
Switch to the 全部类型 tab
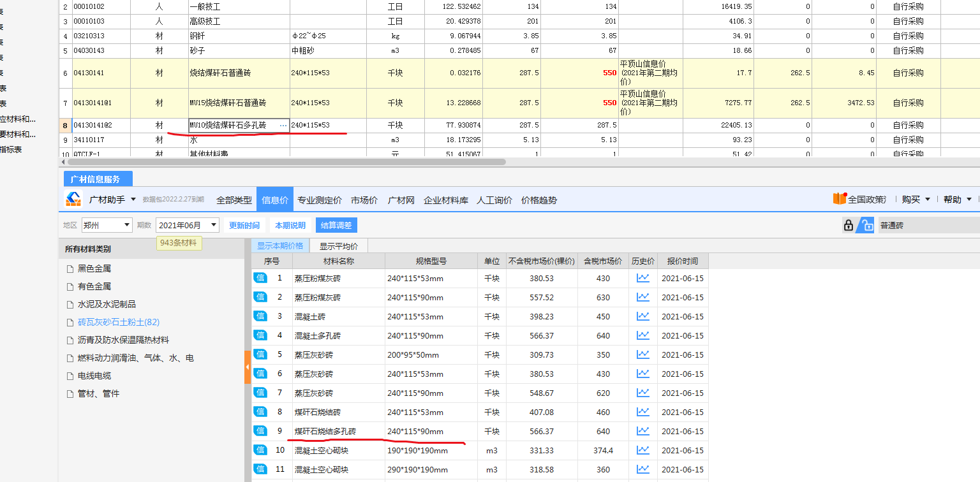coord(234,200)
